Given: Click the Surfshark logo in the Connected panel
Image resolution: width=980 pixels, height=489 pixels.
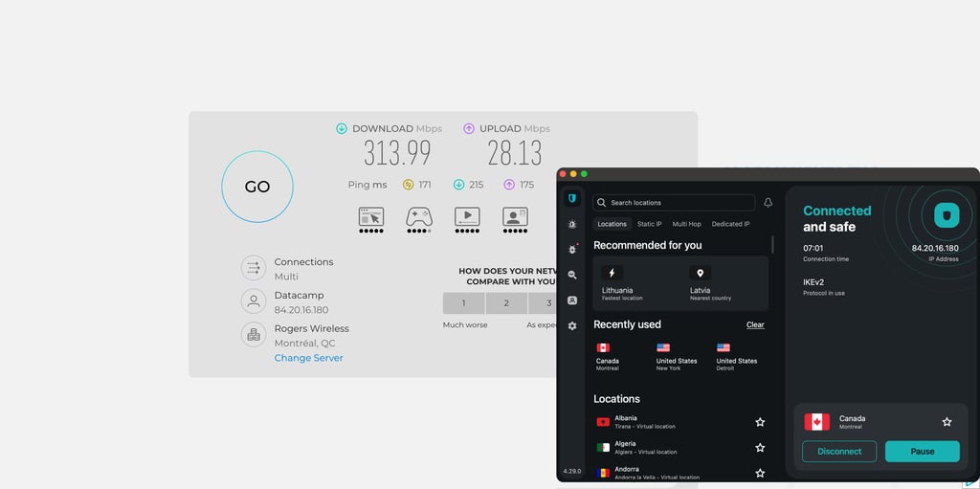Looking at the screenshot, I should click(x=947, y=215).
